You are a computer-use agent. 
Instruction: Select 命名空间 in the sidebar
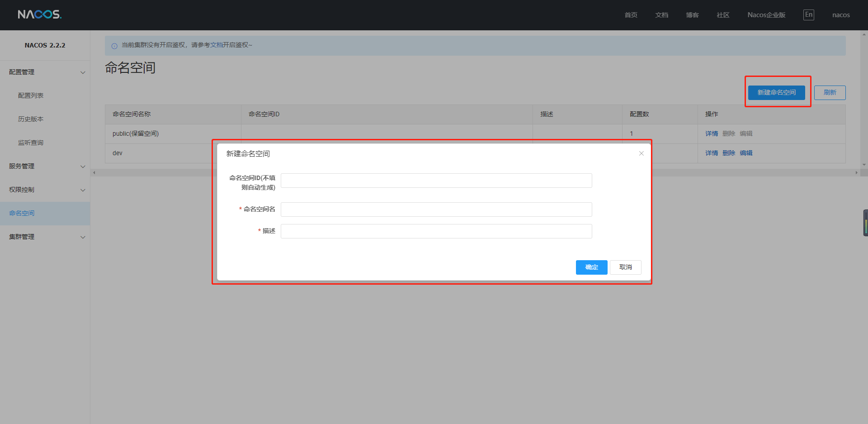(22, 213)
